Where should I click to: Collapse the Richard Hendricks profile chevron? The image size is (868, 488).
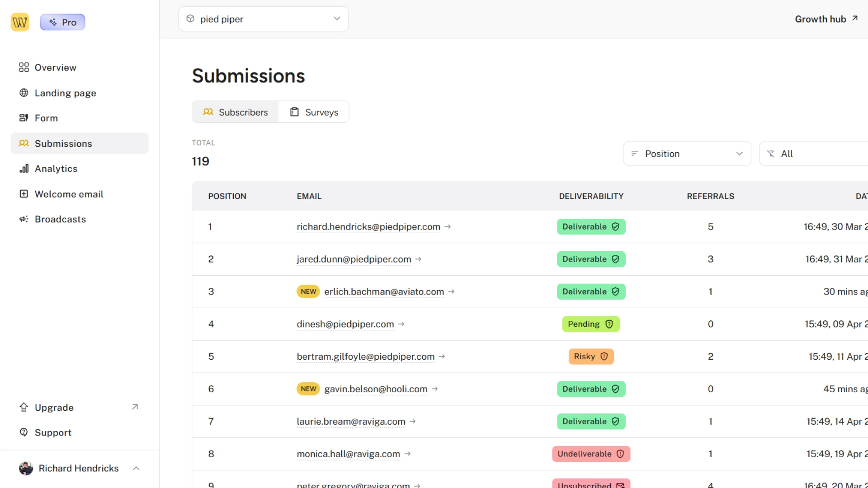(136, 469)
